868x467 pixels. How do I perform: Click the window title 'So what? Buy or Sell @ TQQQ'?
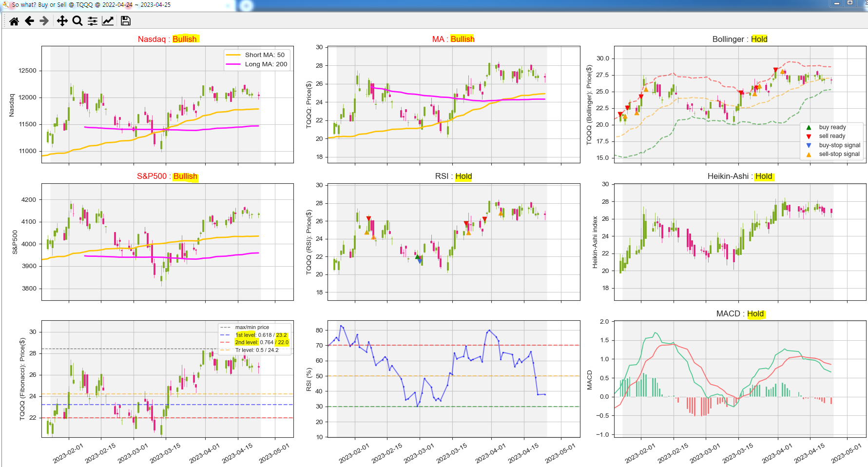(x=91, y=5)
